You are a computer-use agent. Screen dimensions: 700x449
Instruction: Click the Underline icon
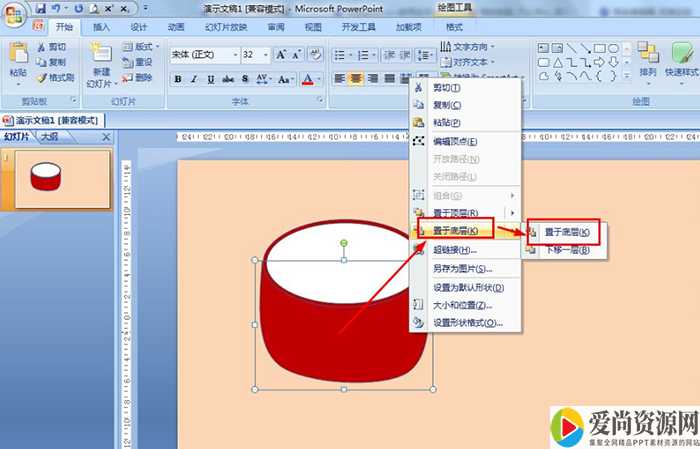click(211, 79)
